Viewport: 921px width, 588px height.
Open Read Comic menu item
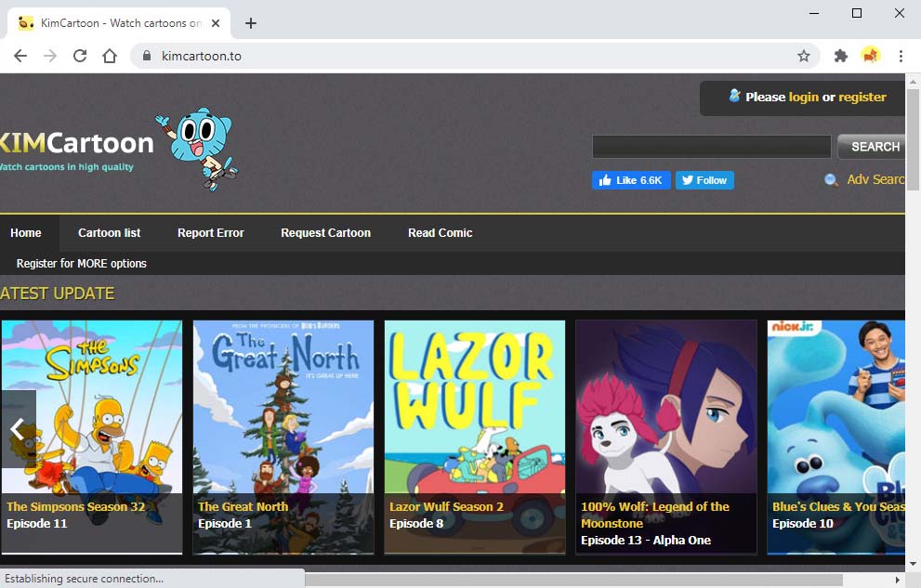pos(440,233)
